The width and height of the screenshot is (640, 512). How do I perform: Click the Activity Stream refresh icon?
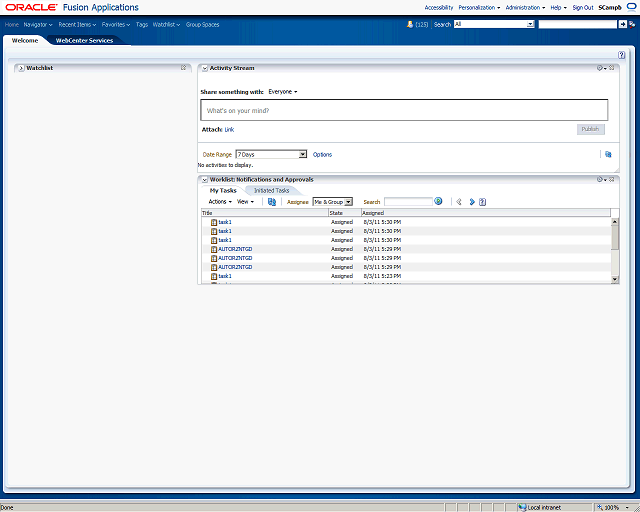608,154
